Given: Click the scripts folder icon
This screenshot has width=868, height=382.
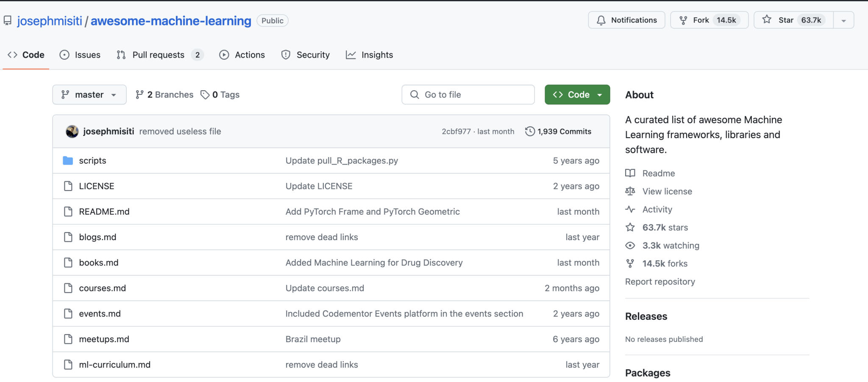Looking at the screenshot, I should 68,161.
